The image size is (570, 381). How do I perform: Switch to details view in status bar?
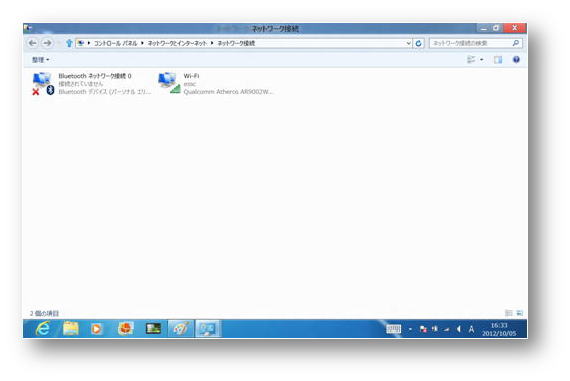pyautogui.click(x=509, y=313)
